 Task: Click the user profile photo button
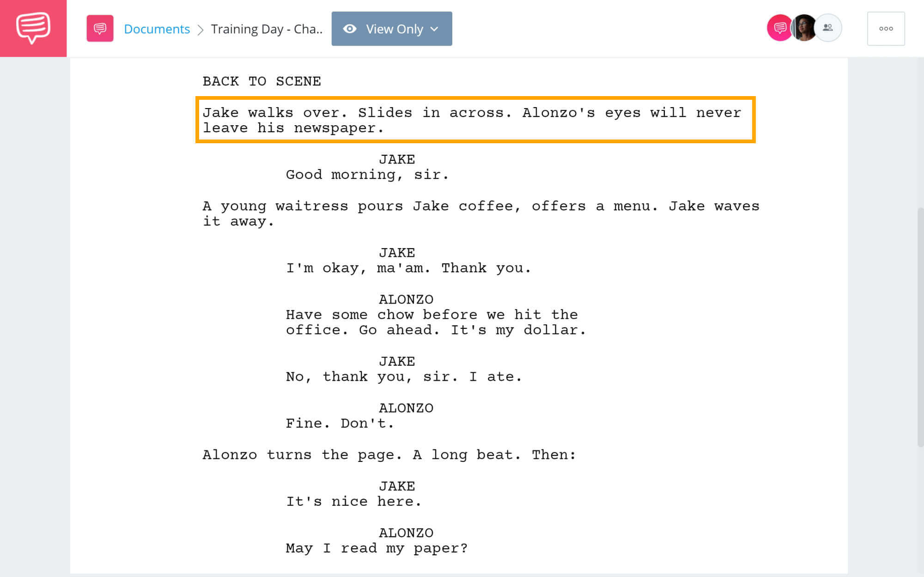[x=804, y=29]
